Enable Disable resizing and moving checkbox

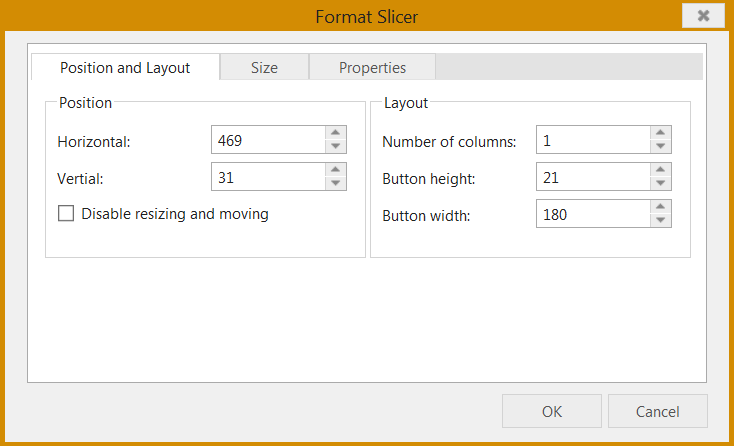click(66, 213)
